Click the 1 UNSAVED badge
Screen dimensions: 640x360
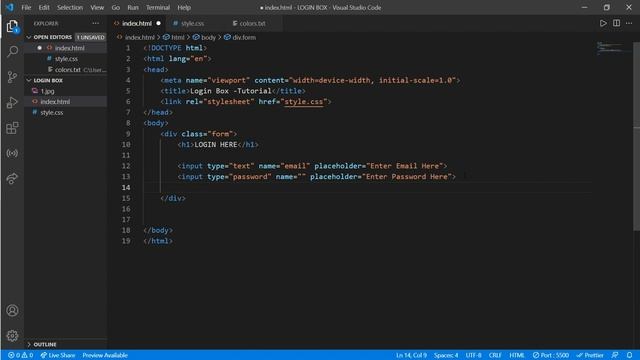point(91,37)
